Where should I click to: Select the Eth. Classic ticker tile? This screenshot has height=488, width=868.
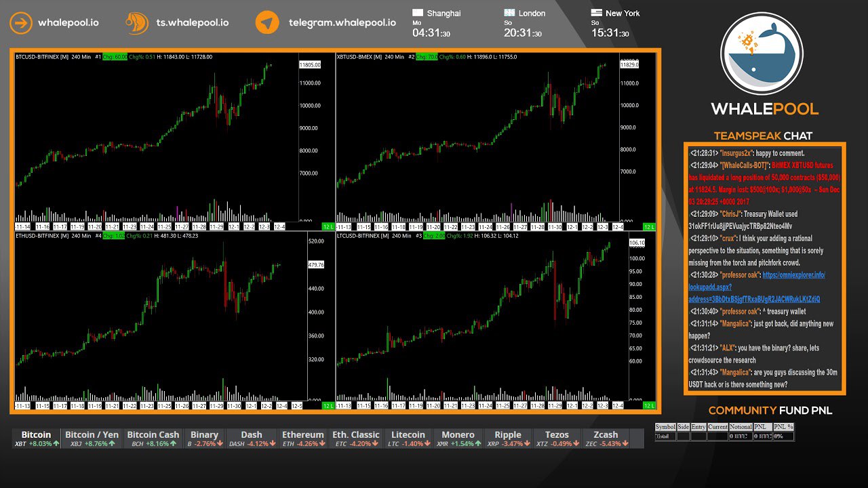tap(356, 439)
